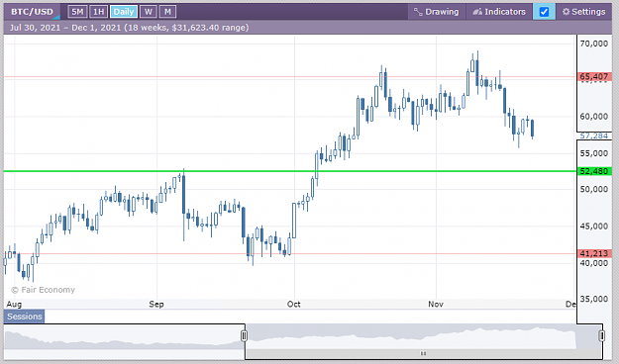
Task: Click the navigator bottom scrollbar grip
Action: [x=423, y=353]
